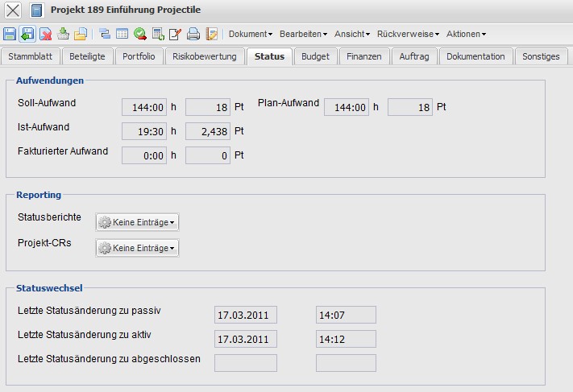Image resolution: width=573 pixels, height=392 pixels.
Task: Open the Stammblatt tab
Action: [30, 56]
